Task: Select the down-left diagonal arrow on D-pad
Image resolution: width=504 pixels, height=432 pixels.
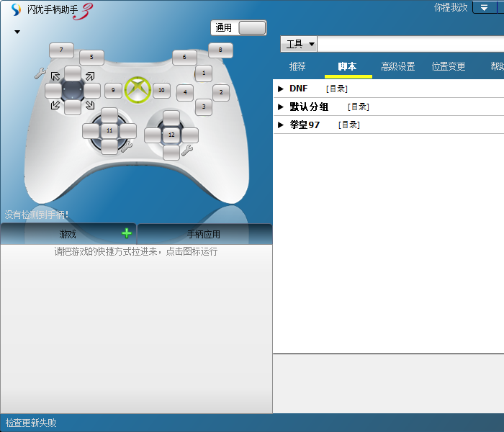Action: [55, 105]
